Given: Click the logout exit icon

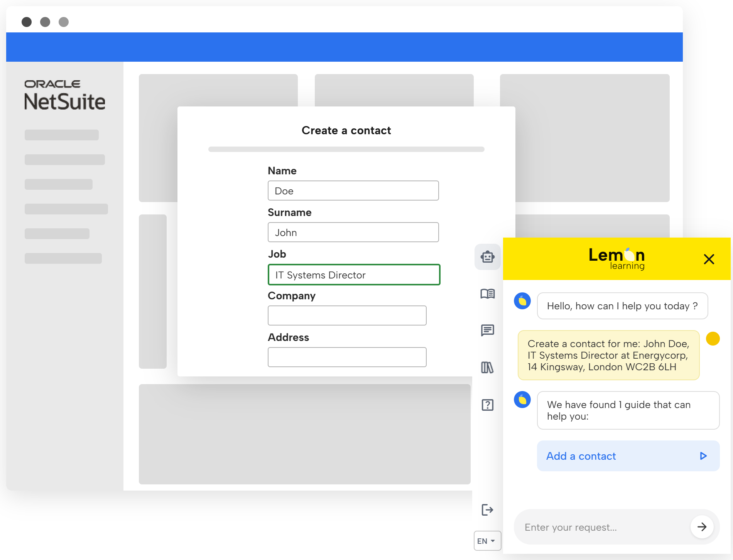Looking at the screenshot, I should click(x=487, y=510).
